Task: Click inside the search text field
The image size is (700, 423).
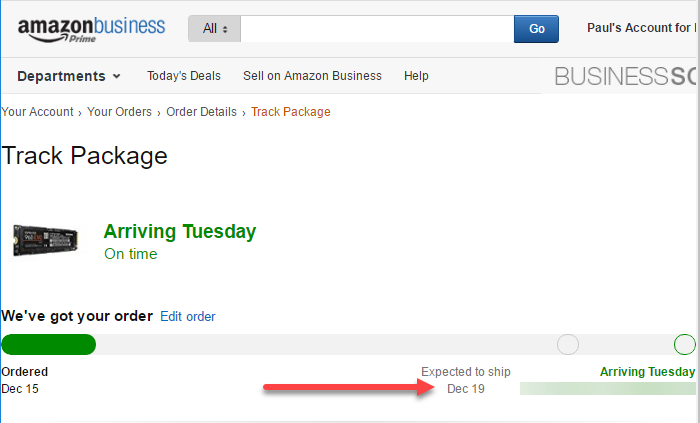Action: [x=377, y=29]
